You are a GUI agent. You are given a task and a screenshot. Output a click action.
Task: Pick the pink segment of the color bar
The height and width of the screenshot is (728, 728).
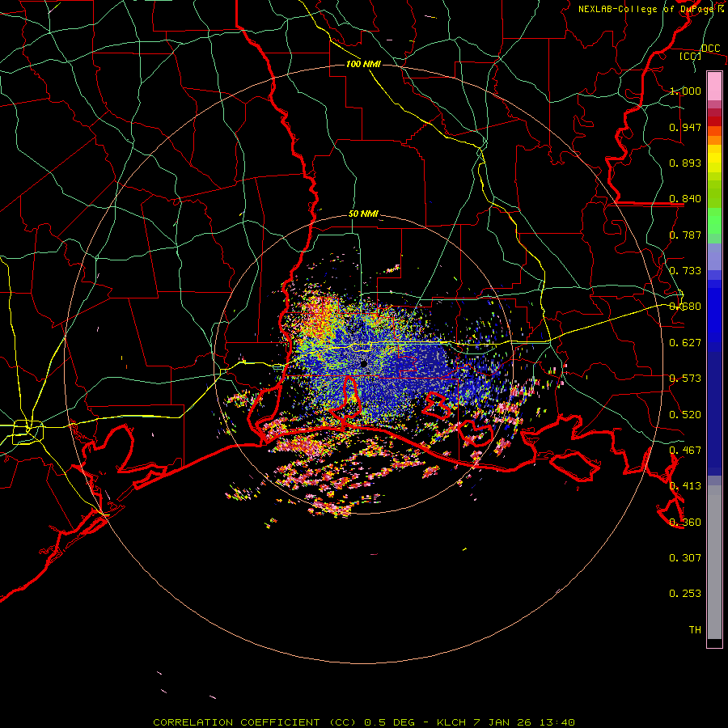coord(714,87)
